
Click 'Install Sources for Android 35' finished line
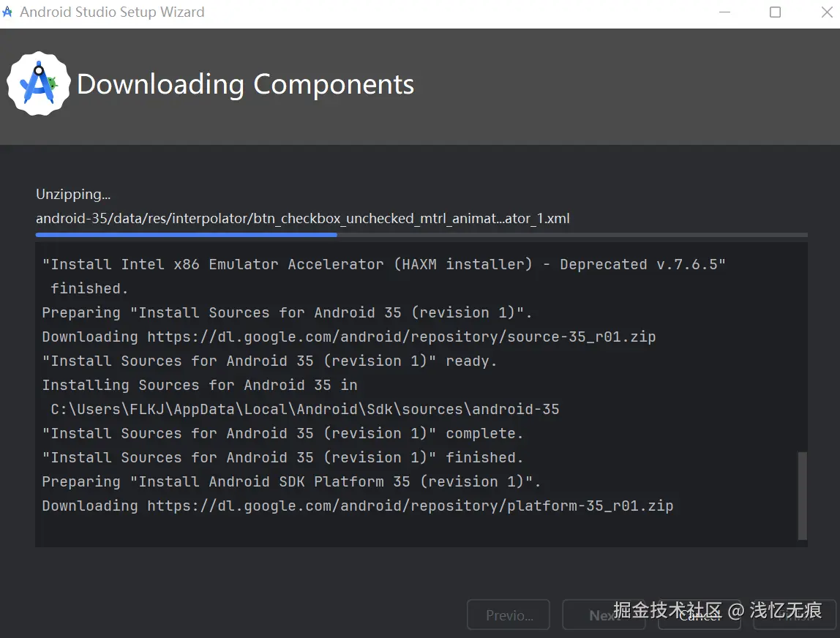click(283, 457)
